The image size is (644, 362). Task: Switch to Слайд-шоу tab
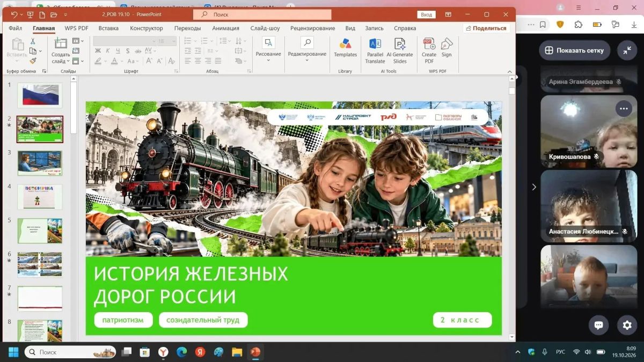click(x=265, y=28)
